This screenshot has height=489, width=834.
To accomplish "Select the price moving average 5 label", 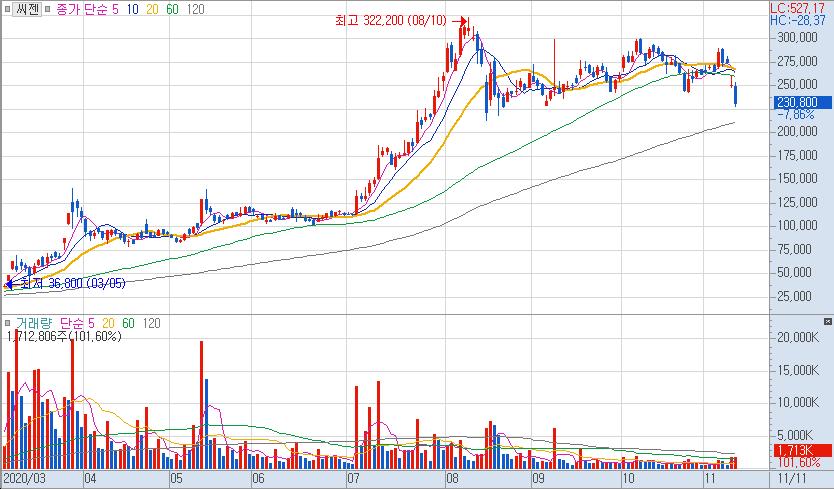I will tap(115, 9).
